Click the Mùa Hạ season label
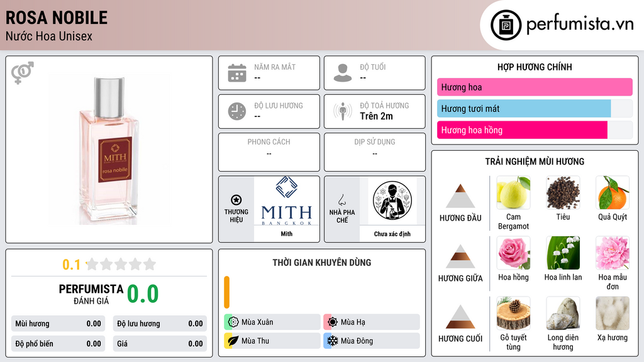The image size is (644, 362). point(353,322)
